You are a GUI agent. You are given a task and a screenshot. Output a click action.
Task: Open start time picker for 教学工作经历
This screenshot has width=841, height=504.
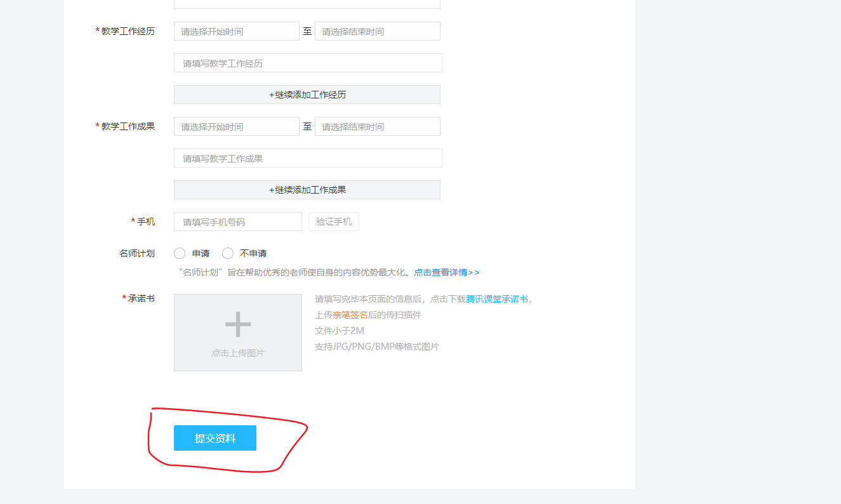pos(237,31)
